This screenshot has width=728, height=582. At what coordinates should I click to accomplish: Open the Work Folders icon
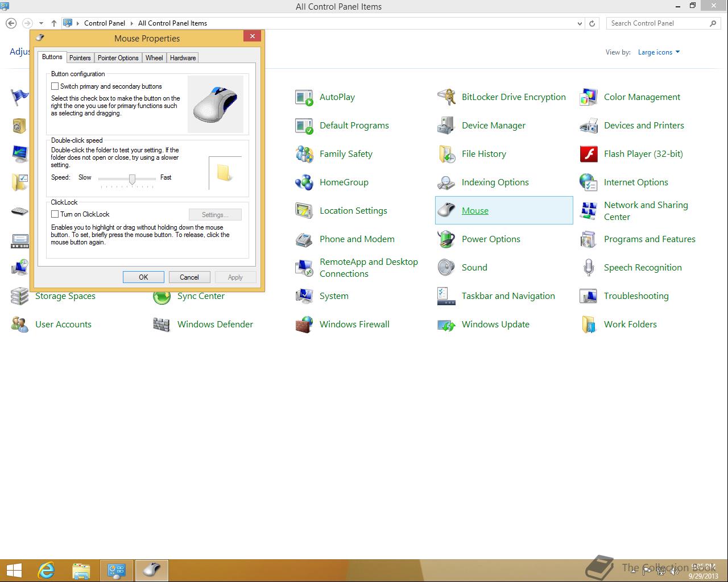coord(589,325)
